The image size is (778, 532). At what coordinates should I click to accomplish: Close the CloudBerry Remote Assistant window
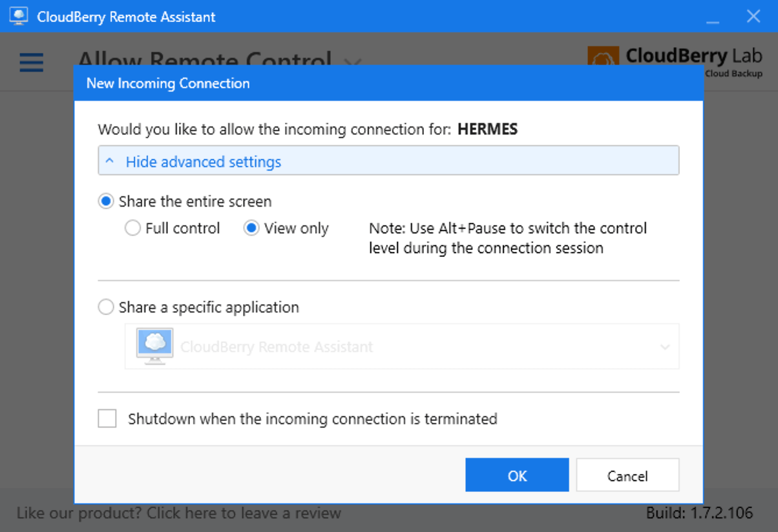[x=753, y=17]
